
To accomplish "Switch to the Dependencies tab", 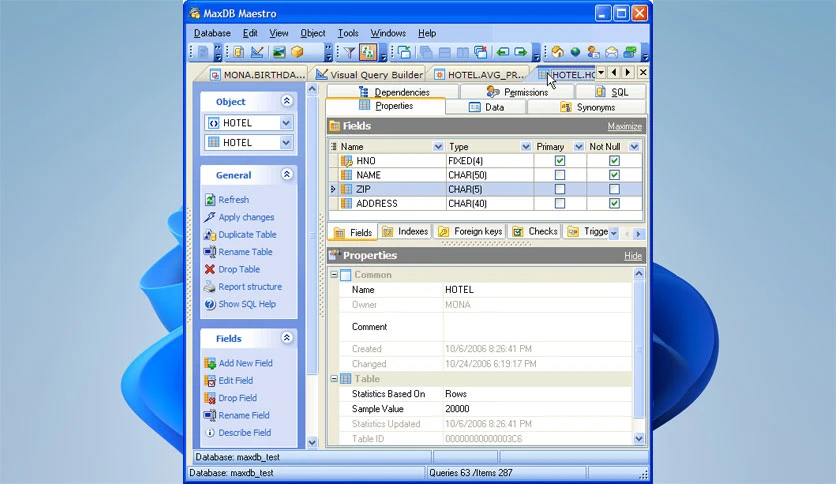I will (x=393, y=92).
